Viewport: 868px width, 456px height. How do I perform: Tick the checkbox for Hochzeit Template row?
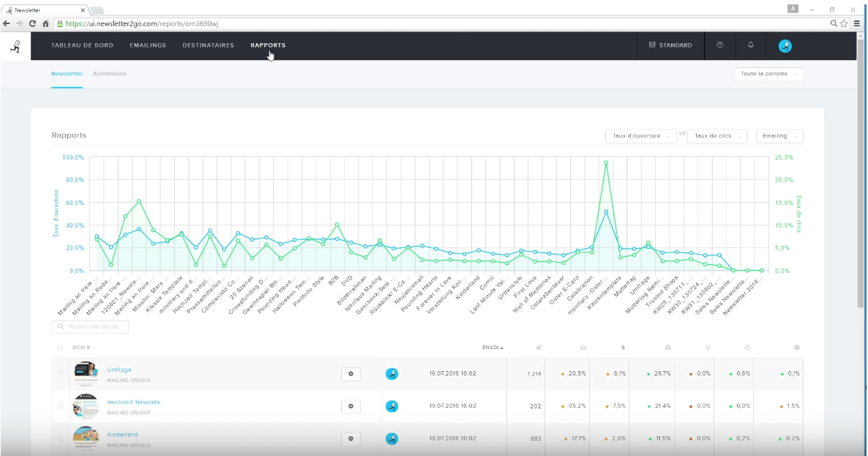(61, 406)
